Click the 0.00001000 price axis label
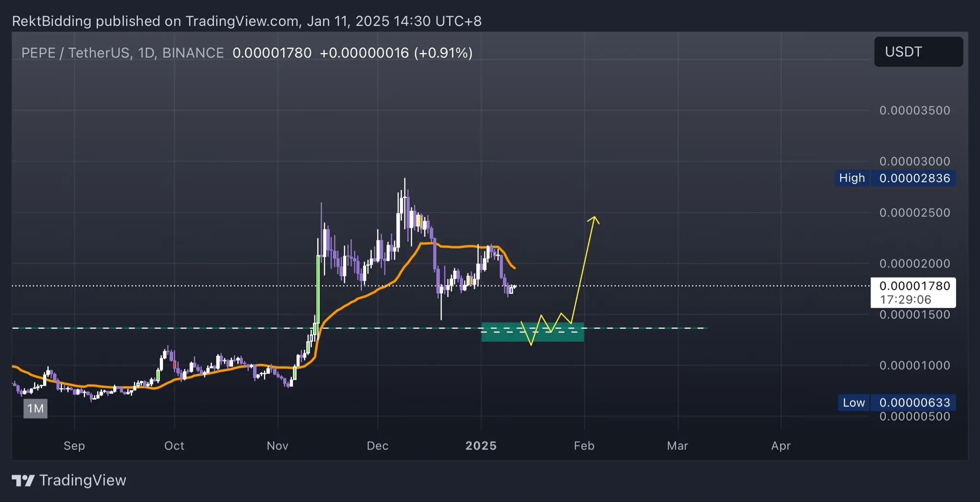 click(914, 365)
